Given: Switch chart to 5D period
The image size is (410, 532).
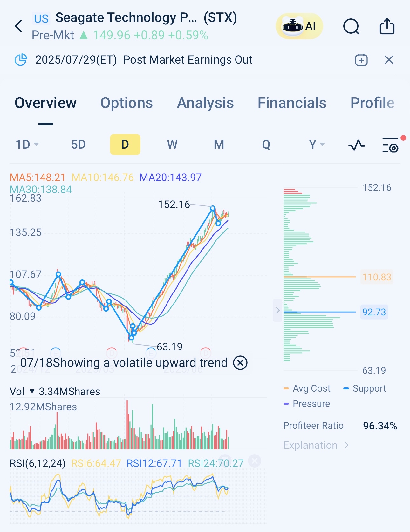Looking at the screenshot, I should 78,145.
